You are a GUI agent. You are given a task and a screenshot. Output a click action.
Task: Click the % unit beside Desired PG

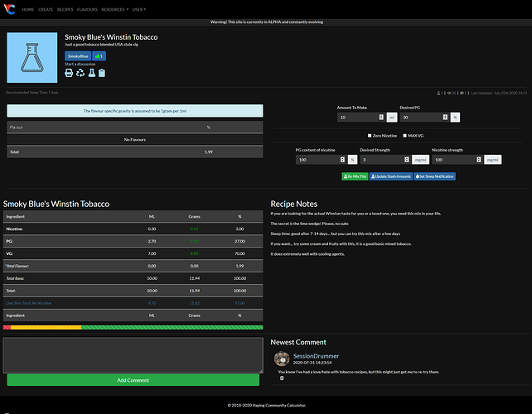[455, 118]
